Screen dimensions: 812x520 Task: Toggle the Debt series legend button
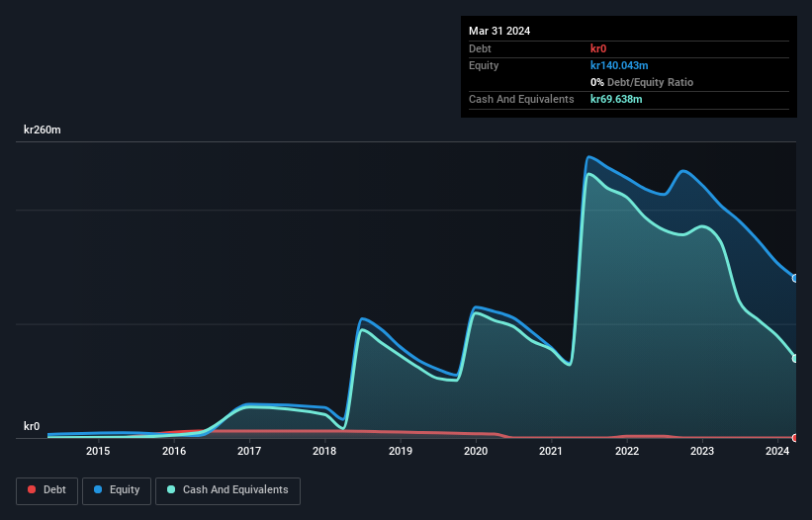click(46, 490)
